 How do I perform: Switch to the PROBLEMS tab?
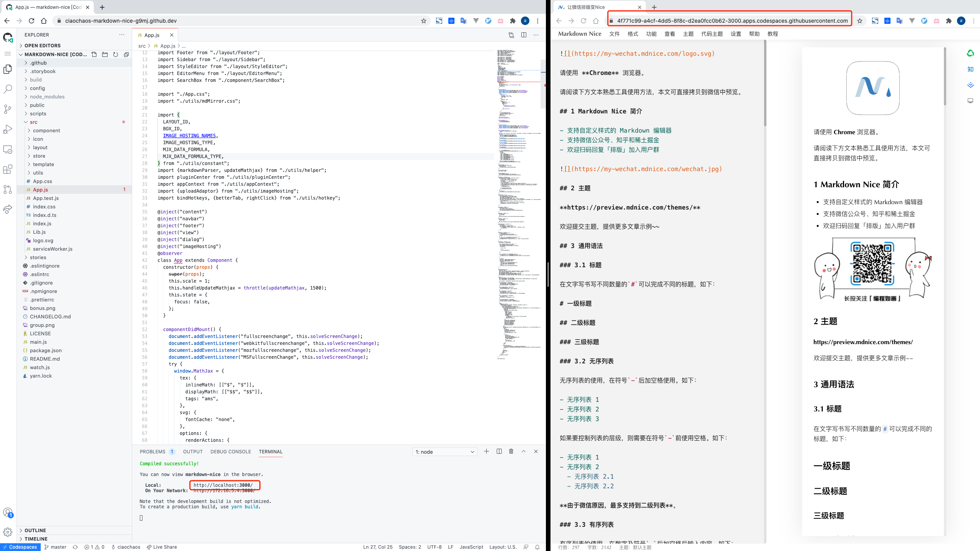coord(153,452)
